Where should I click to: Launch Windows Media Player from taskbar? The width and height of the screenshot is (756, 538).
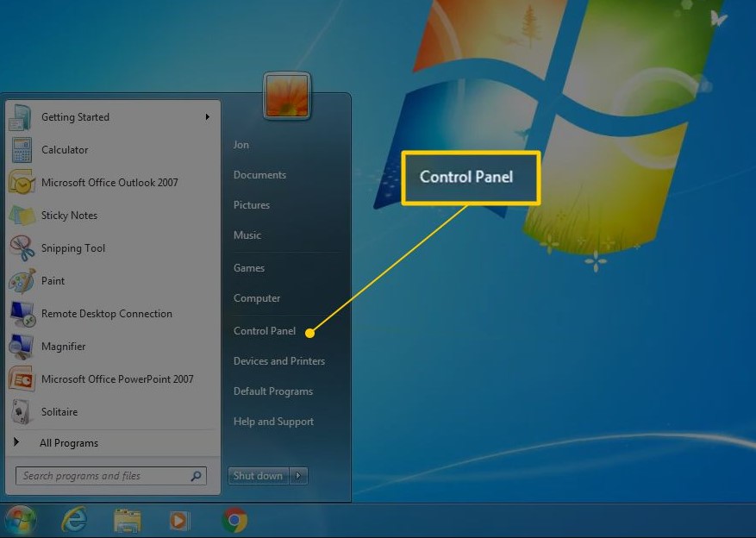point(179,521)
